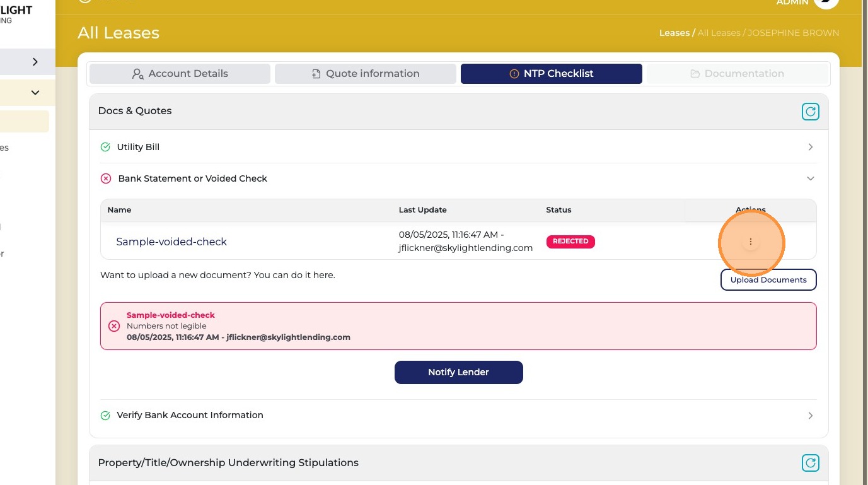
Task: Click the 'Name' column header
Action: click(120, 210)
